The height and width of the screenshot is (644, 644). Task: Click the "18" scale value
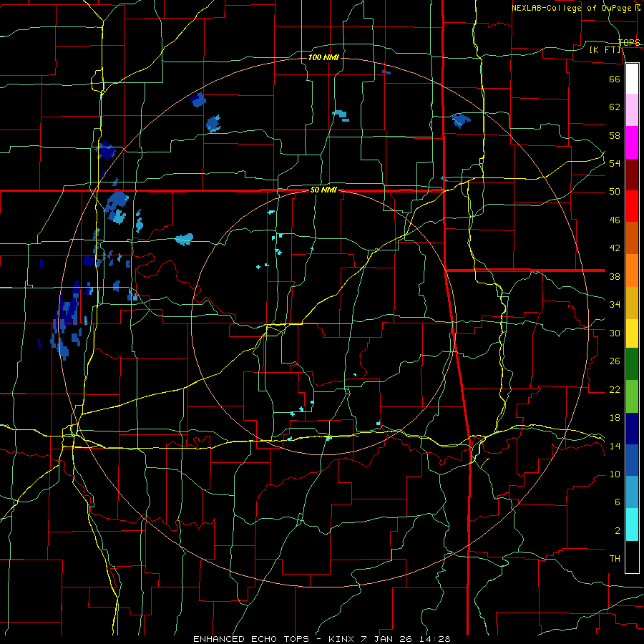click(x=615, y=418)
